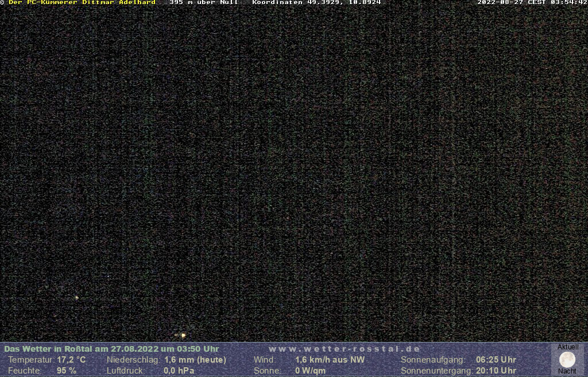Open the www.wetter-rosstal.de website text

click(345, 349)
